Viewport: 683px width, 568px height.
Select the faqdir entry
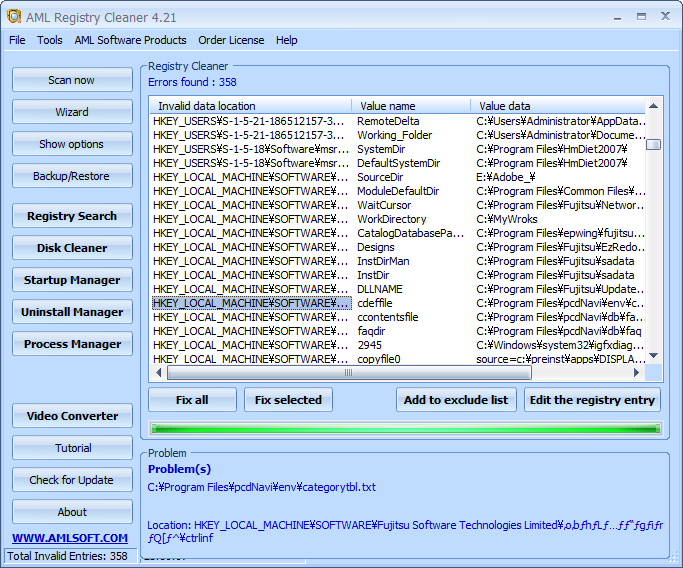398,331
